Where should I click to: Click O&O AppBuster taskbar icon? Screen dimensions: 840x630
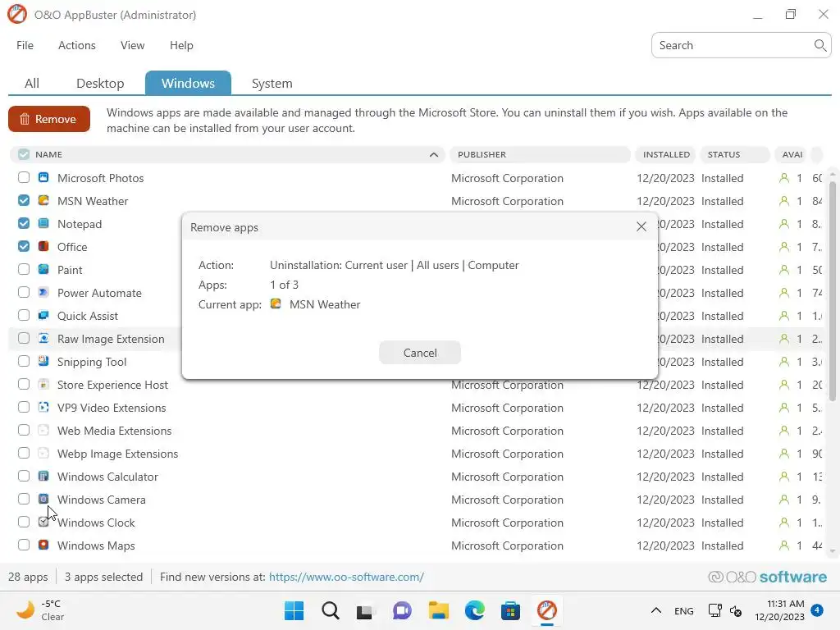547,610
